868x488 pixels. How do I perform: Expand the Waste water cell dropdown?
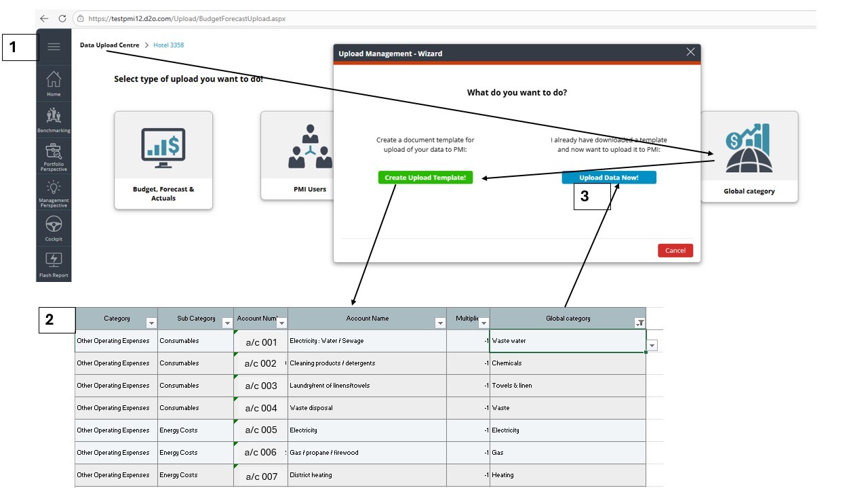coord(652,346)
